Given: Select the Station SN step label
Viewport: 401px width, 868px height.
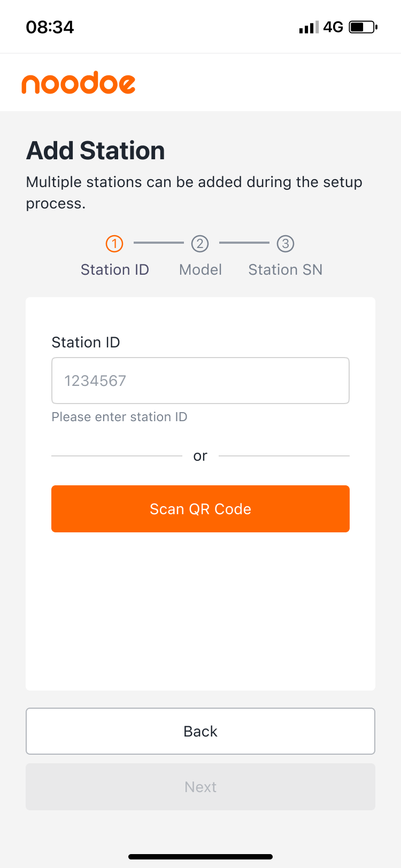Looking at the screenshot, I should 286,269.
